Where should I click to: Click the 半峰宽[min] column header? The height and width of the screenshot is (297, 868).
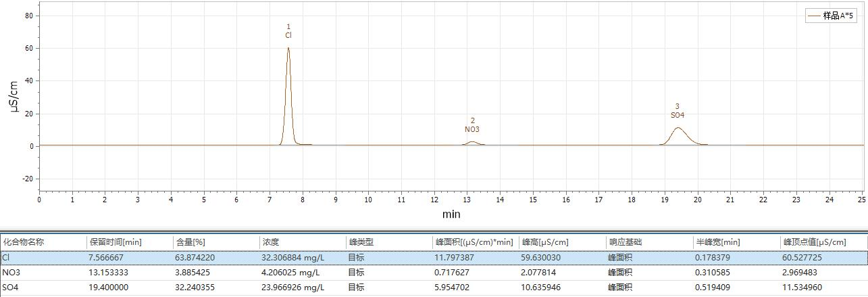717,242
